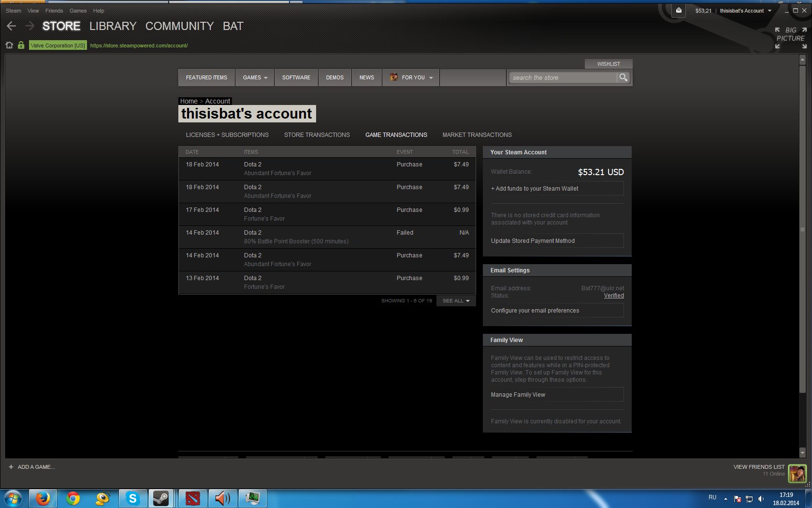Screen dimensions: 812x508
Task: Go back with the left arrow
Action: pyautogui.click(x=12, y=26)
